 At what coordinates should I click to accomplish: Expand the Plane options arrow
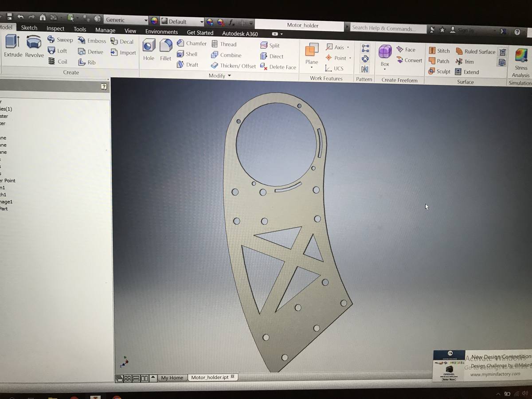(x=312, y=68)
